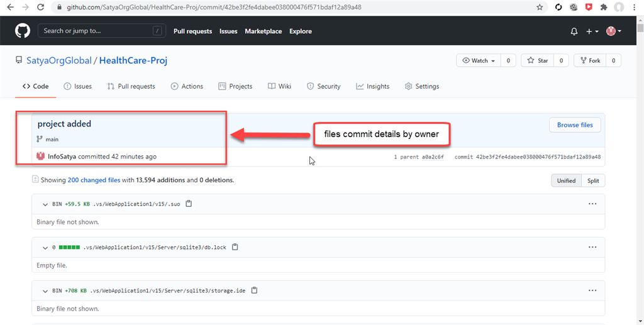Click the red shield extension icon

click(x=589, y=7)
